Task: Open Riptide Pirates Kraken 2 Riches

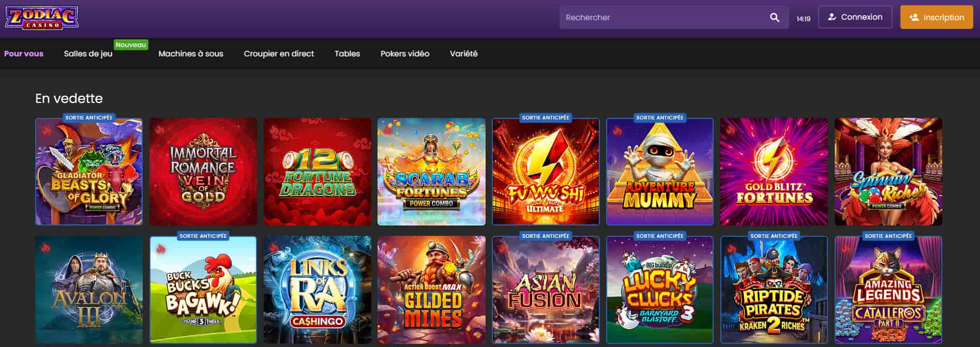Action: pos(774,290)
